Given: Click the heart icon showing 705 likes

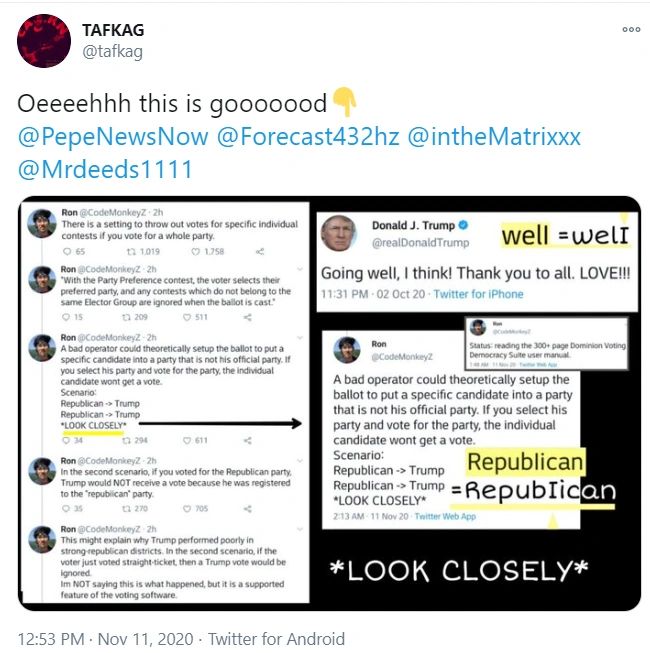Looking at the screenshot, I should 187,508.
